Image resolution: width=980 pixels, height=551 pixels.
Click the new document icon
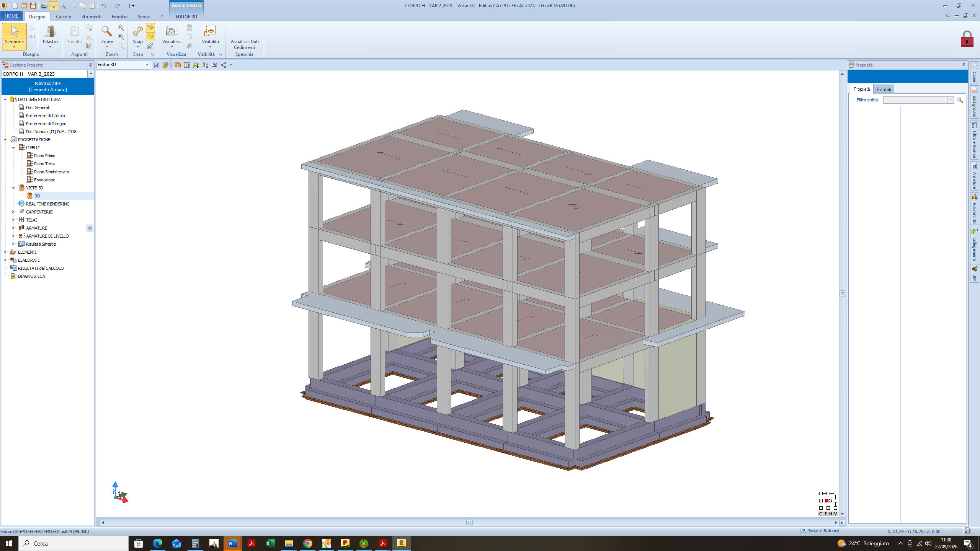[x=15, y=6]
